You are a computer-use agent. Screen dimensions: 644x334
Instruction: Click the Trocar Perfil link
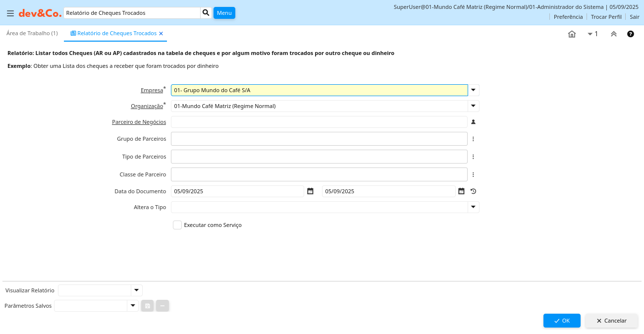(606, 17)
